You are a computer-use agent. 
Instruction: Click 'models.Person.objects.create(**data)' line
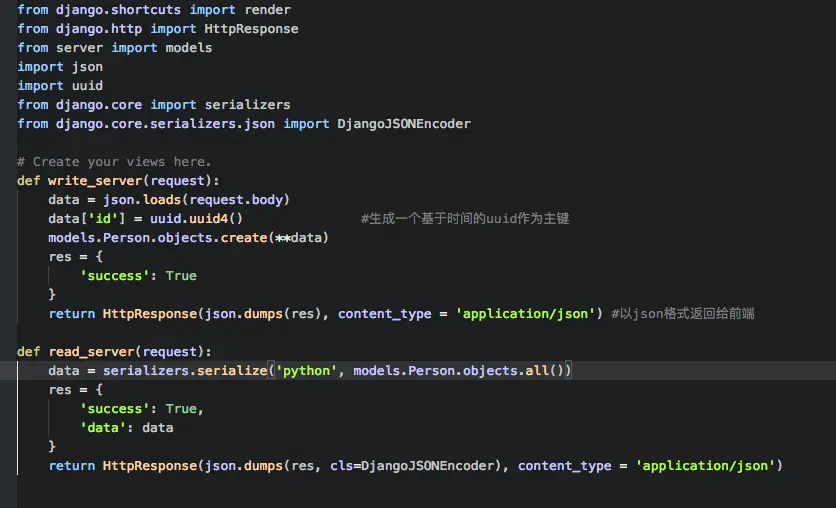[188, 238]
